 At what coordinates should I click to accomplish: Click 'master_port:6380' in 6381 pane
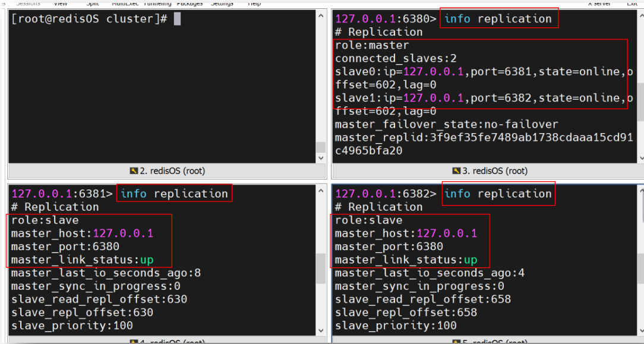point(65,247)
